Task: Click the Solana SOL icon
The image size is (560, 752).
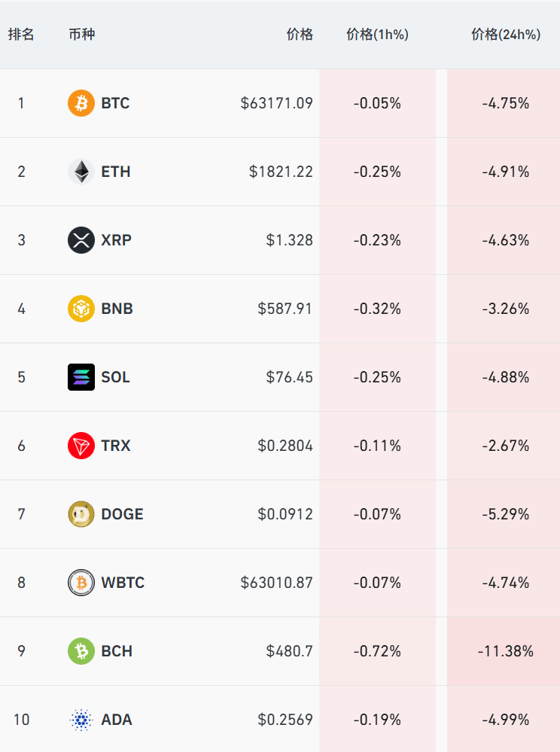Action: pos(81,377)
